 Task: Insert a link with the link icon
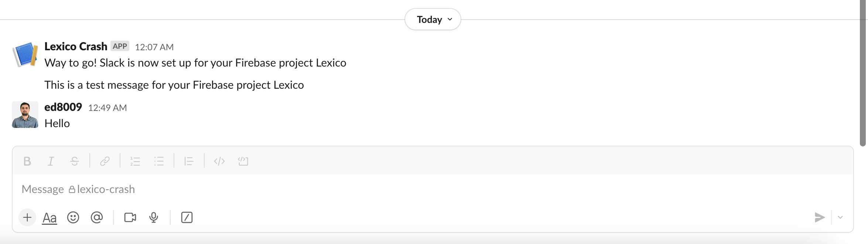[105, 161]
